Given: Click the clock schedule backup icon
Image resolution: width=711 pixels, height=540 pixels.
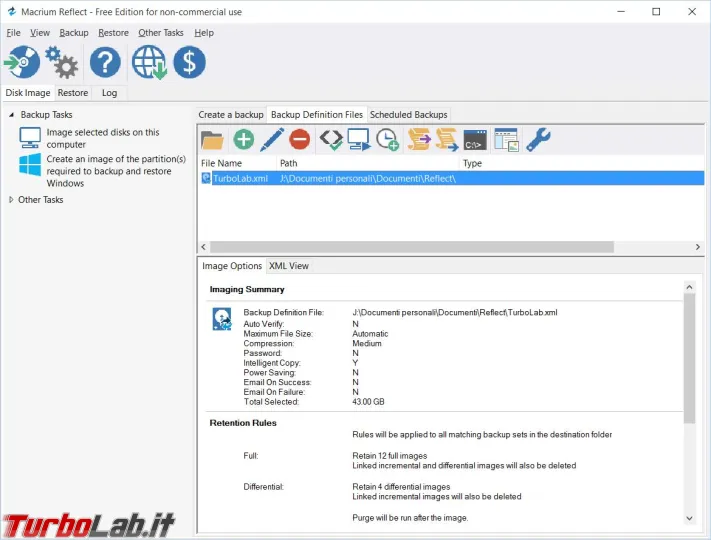Looking at the screenshot, I should [387, 140].
